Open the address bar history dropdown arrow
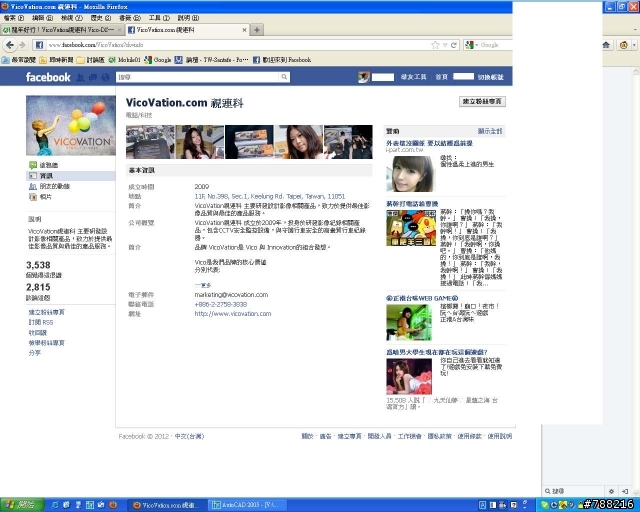This screenshot has height=512, width=640. pyautogui.click(x=445, y=45)
